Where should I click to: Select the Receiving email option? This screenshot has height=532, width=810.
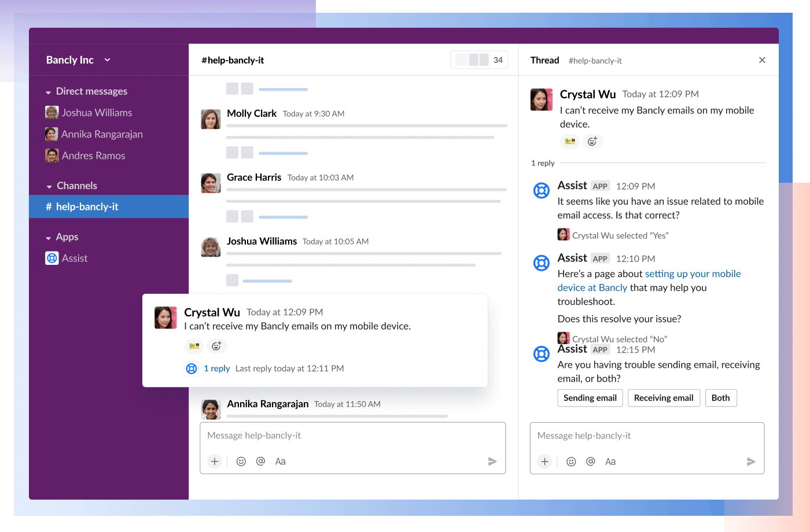pyautogui.click(x=664, y=398)
